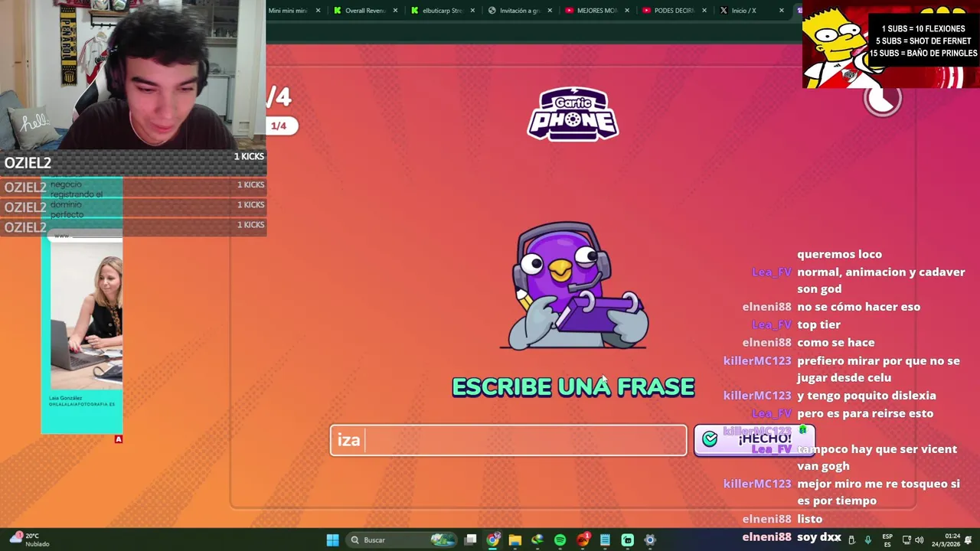Click the Kick favicon on 'Overall Revenu' tab

click(x=338, y=11)
